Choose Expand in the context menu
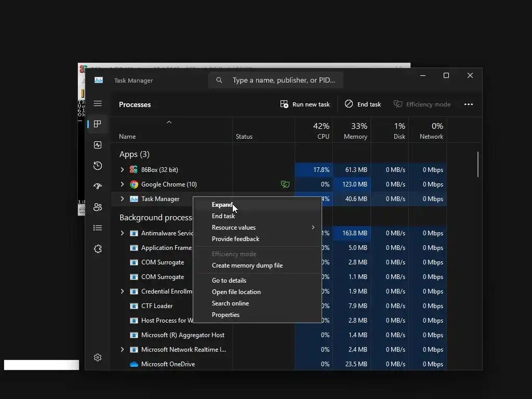The image size is (532, 399). pyautogui.click(x=257, y=205)
